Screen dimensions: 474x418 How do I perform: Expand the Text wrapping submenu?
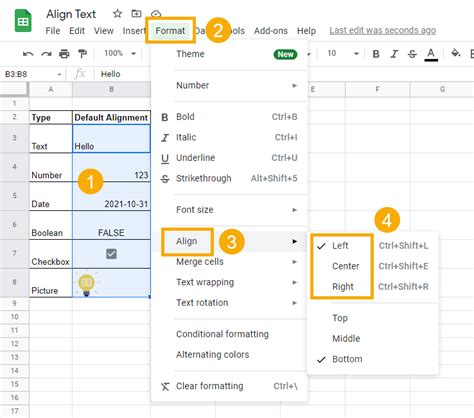click(x=229, y=282)
